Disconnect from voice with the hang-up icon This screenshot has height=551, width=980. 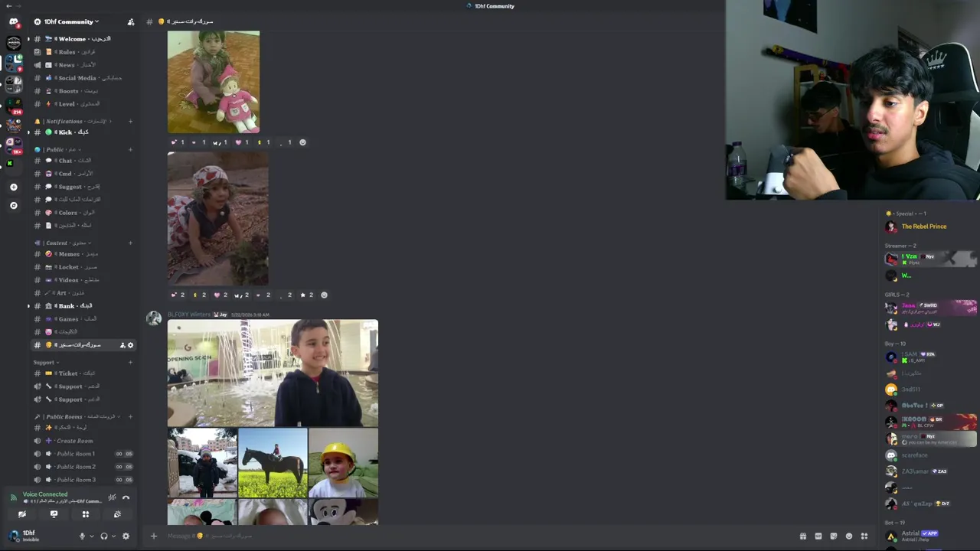126,497
